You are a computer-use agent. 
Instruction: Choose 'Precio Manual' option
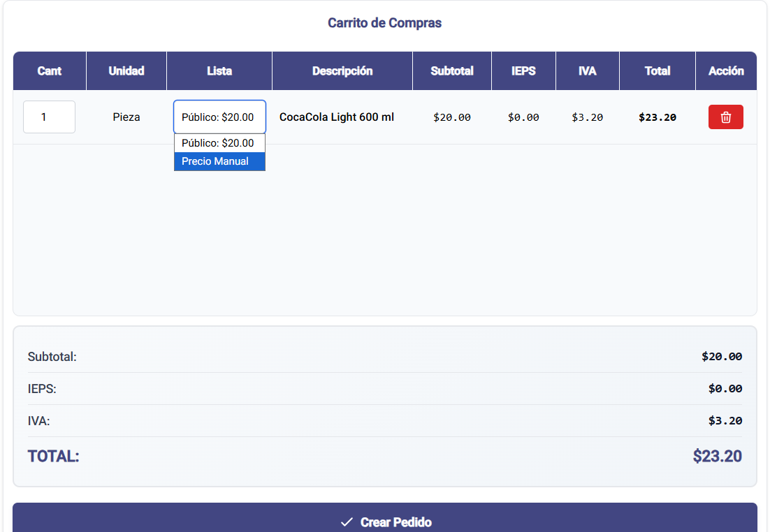click(x=219, y=161)
